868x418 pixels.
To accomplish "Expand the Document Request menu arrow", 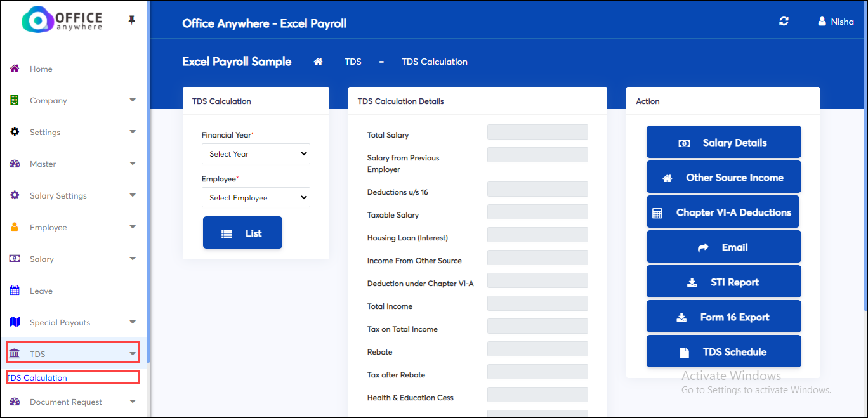I will point(133,402).
